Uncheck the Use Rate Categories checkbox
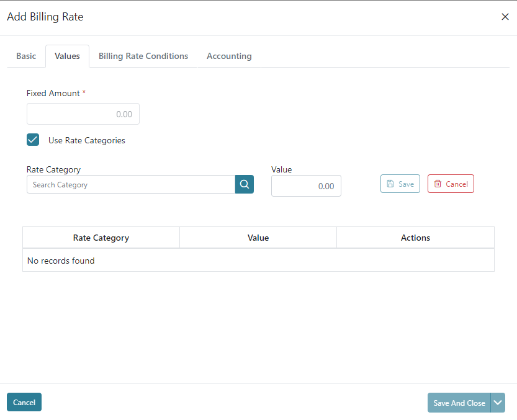The width and height of the screenshot is (517, 420). (33, 140)
